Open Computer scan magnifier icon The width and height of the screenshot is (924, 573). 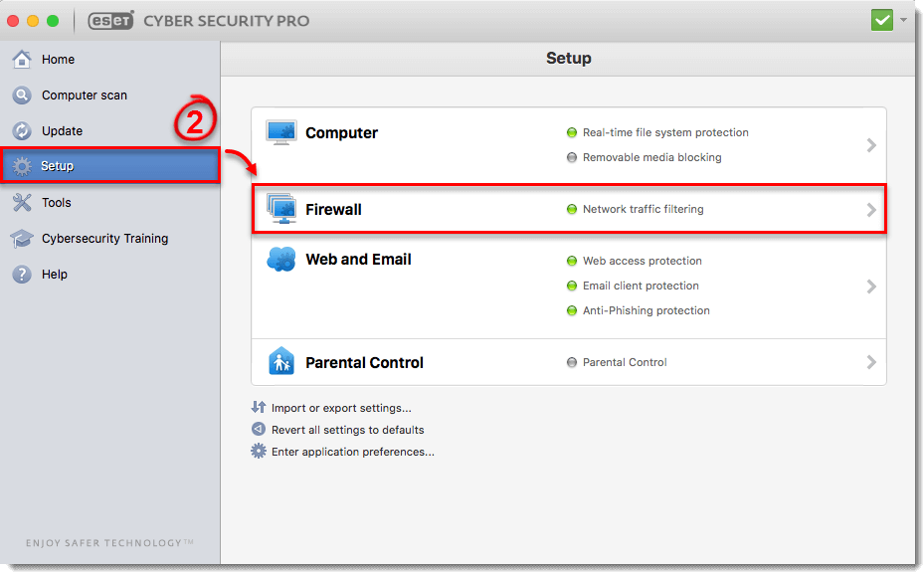22,95
